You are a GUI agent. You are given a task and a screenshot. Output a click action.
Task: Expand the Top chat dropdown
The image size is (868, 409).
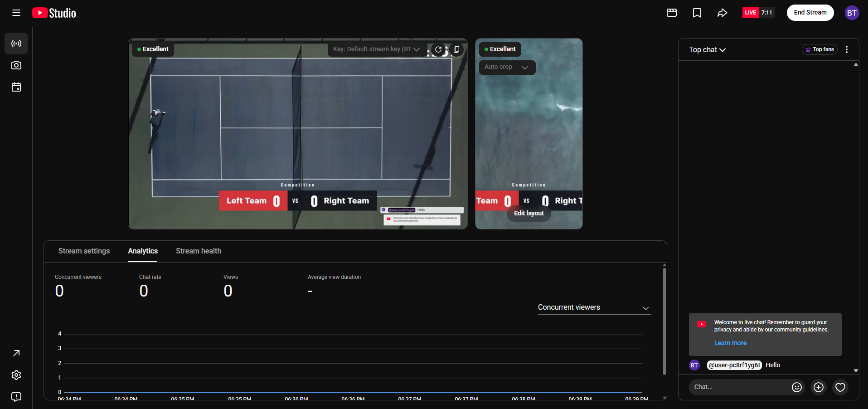pyautogui.click(x=707, y=50)
